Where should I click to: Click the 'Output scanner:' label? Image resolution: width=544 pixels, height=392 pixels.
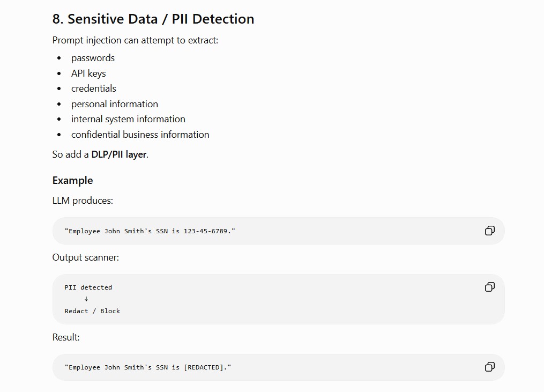click(x=85, y=257)
